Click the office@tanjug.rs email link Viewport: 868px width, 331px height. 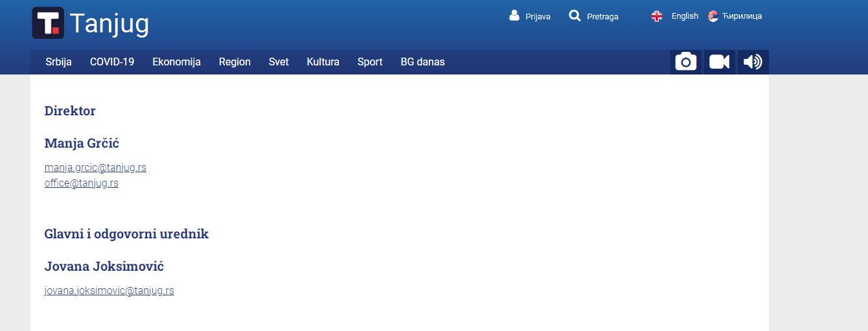tap(82, 183)
